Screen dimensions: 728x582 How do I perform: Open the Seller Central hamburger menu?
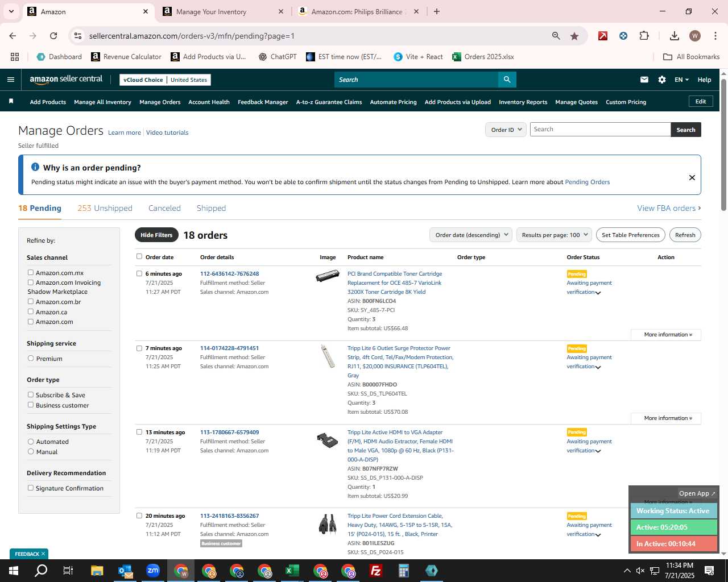click(x=10, y=80)
